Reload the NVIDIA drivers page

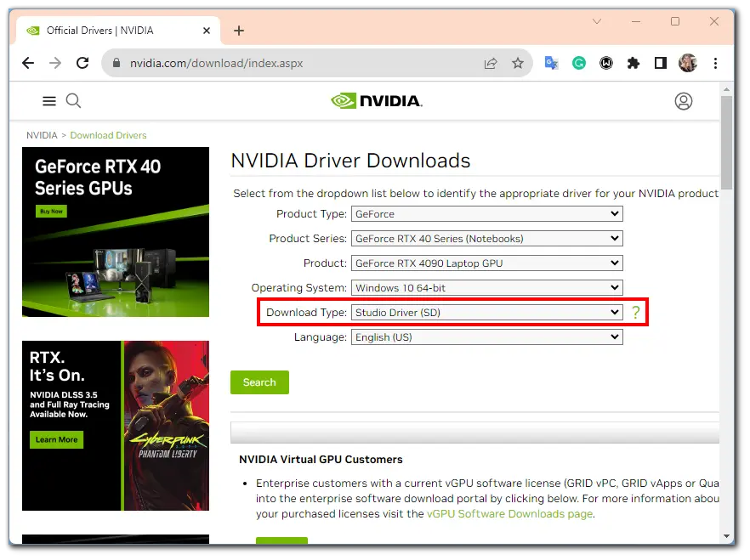[82, 63]
